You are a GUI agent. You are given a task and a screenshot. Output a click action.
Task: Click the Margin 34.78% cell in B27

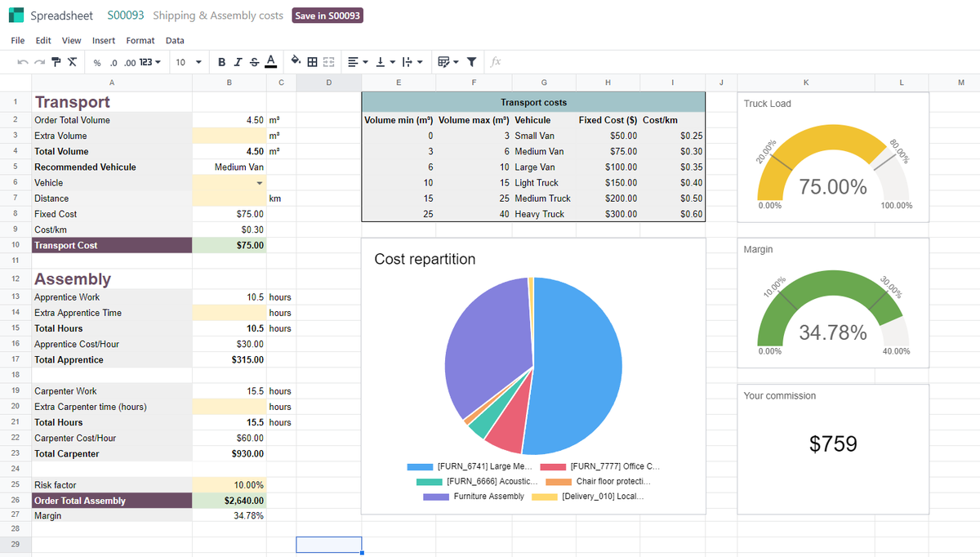click(229, 516)
